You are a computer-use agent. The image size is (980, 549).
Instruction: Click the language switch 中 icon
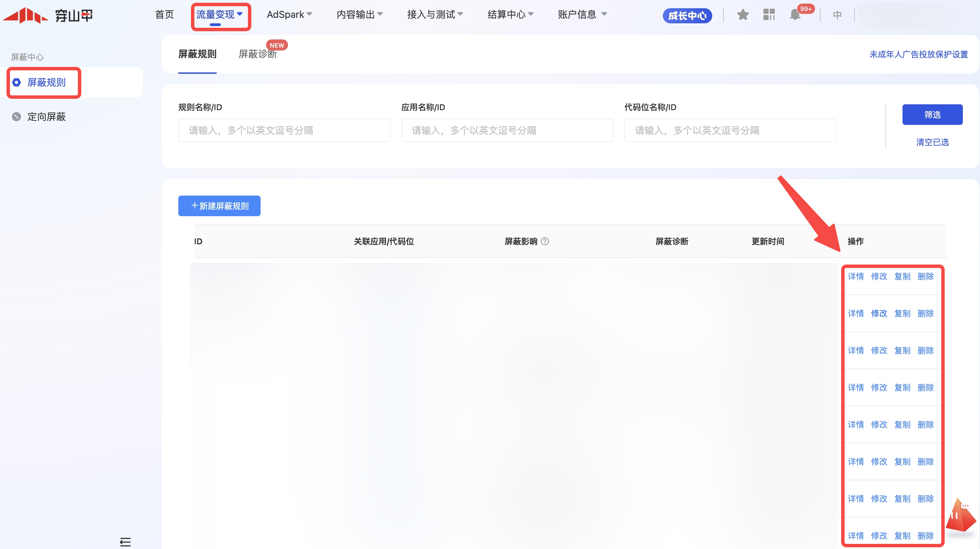click(837, 15)
